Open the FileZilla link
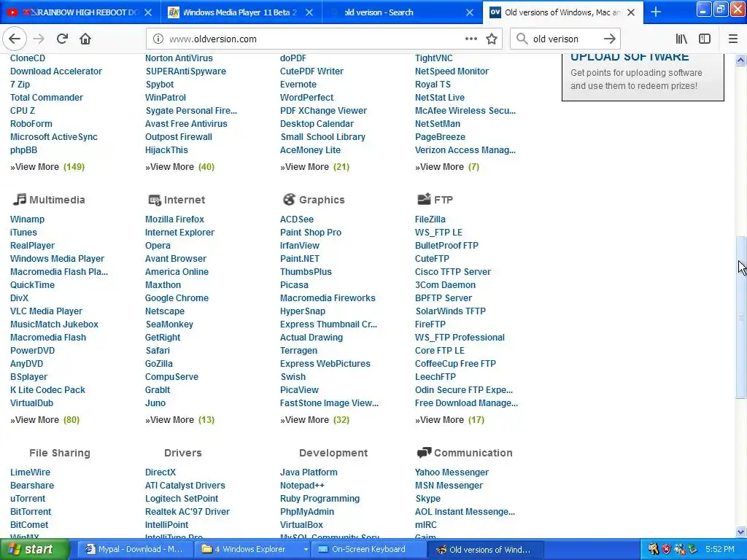Screen dimensions: 747x560 pos(430,219)
